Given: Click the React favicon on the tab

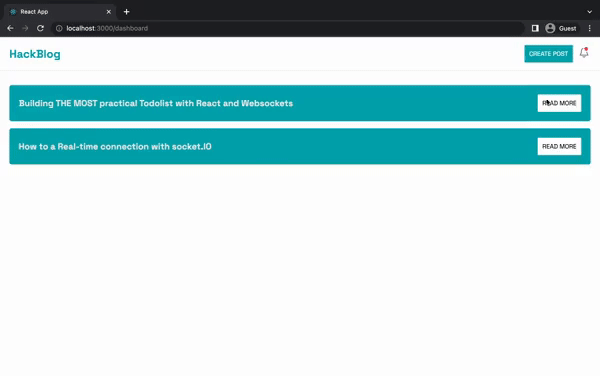Looking at the screenshot, I should [x=13, y=12].
